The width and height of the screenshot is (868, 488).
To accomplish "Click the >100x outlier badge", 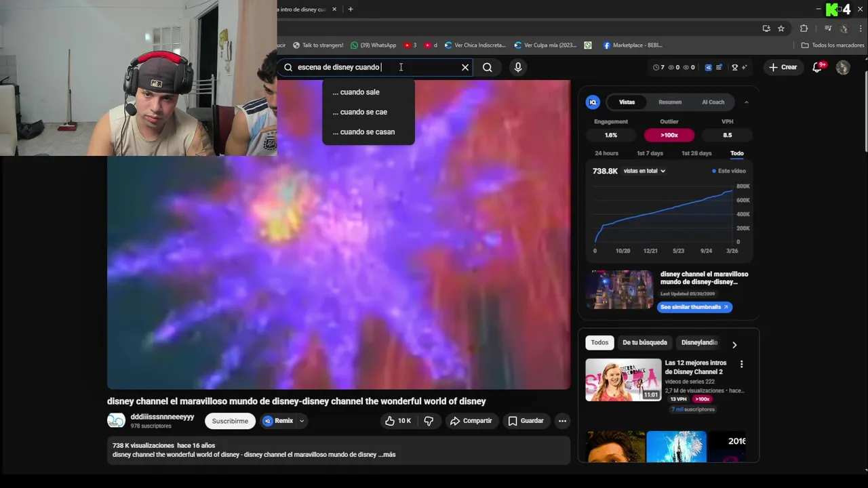I will pyautogui.click(x=669, y=135).
